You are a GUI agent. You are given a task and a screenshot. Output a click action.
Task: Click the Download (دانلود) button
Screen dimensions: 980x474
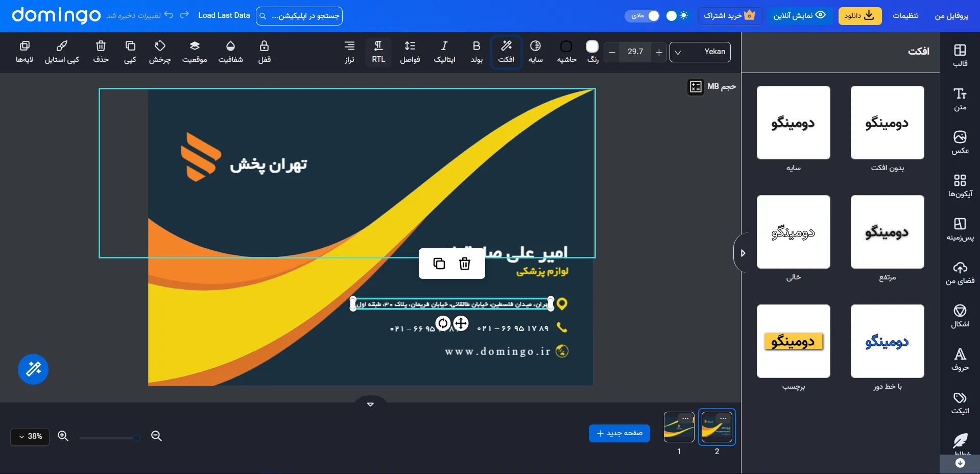tap(859, 16)
